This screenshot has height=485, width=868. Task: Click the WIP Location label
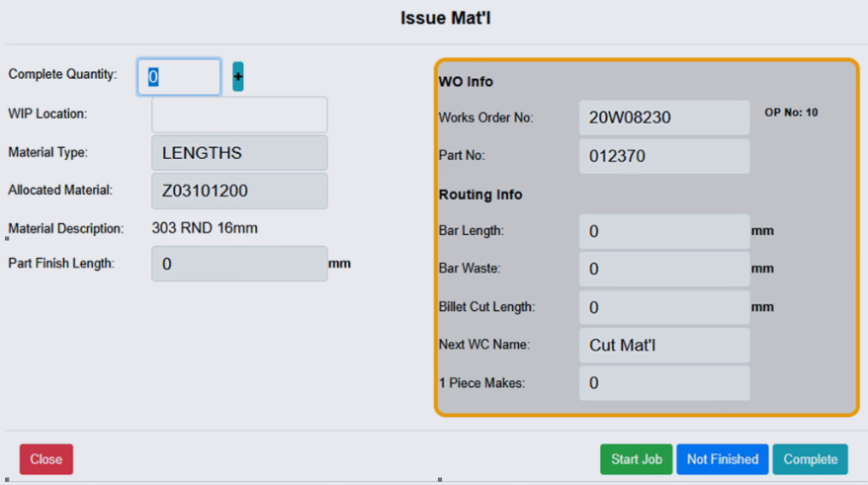(47, 114)
